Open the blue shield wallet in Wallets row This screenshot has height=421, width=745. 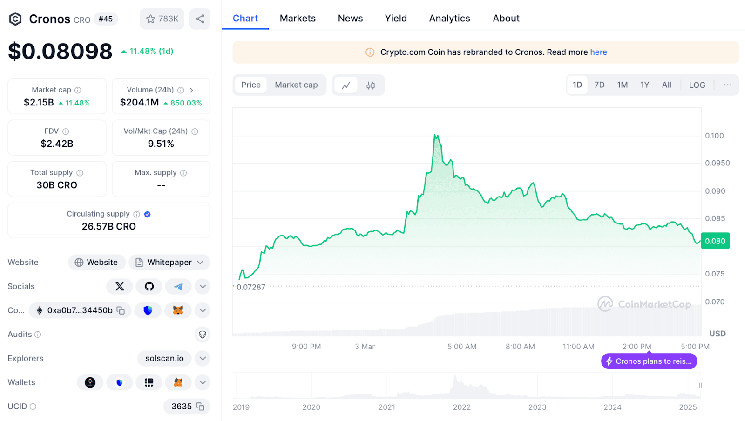tap(119, 383)
